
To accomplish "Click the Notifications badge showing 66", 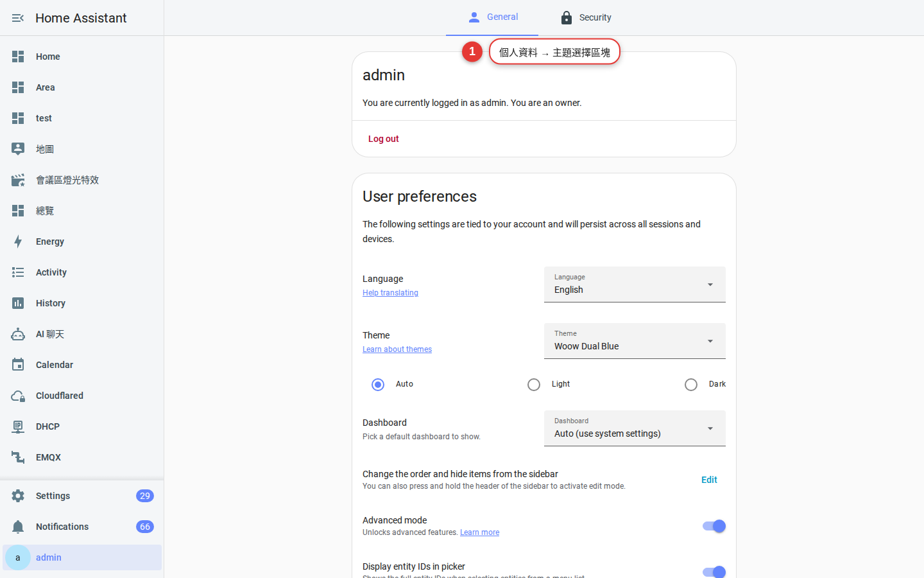I will (145, 527).
